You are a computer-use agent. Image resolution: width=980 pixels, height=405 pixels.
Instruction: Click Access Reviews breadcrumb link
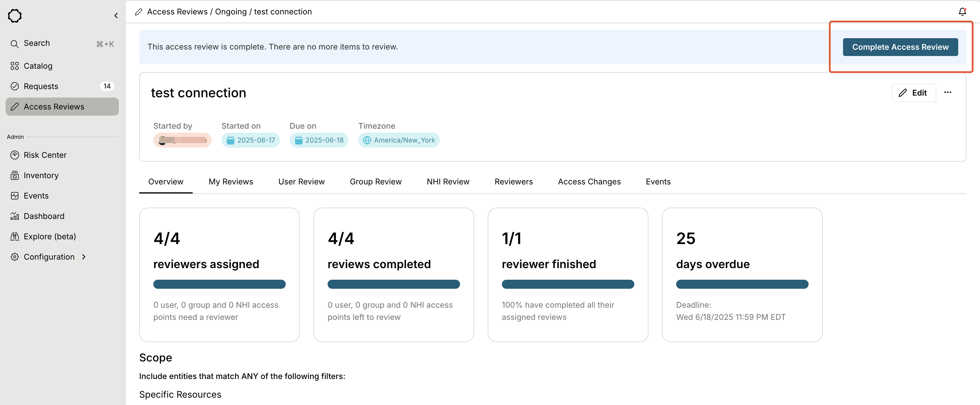pos(177,12)
